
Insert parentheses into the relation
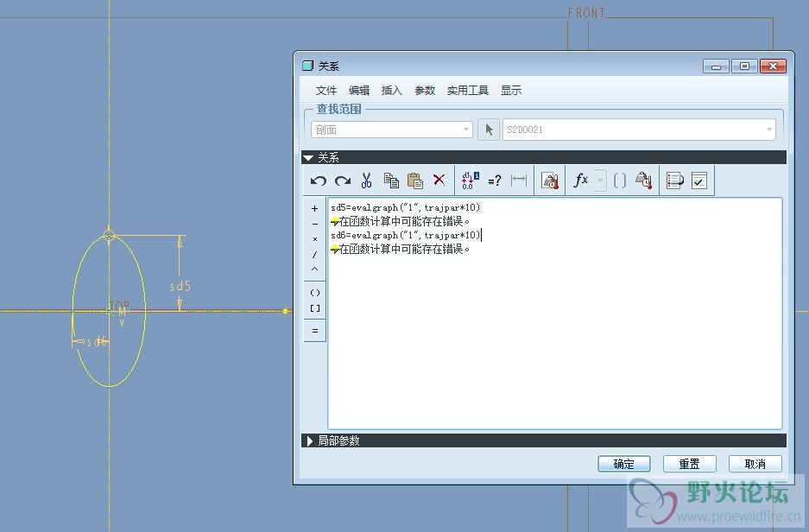(x=315, y=293)
